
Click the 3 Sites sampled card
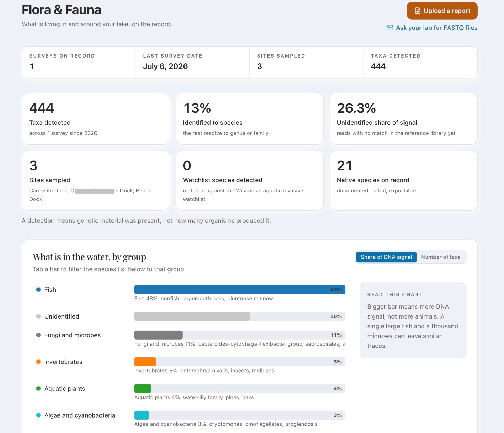point(96,180)
